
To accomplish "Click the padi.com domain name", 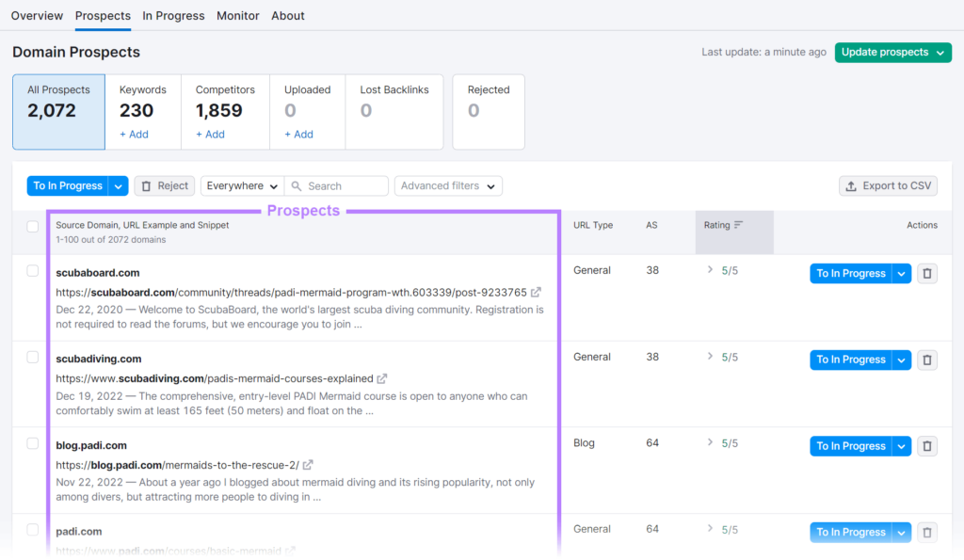I will (79, 531).
